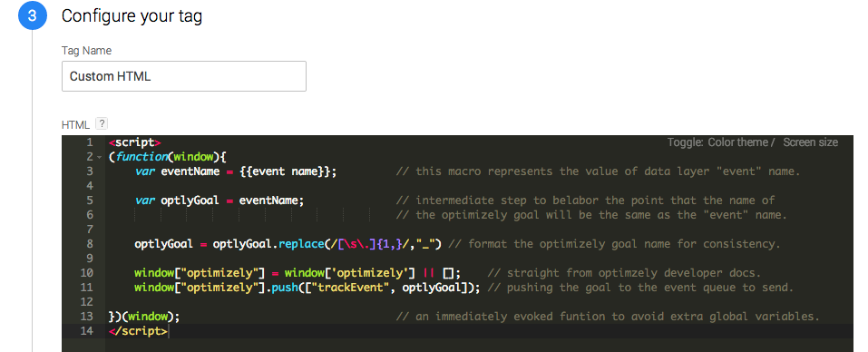Click the 'Tag Name' field label

click(x=86, y=51)
